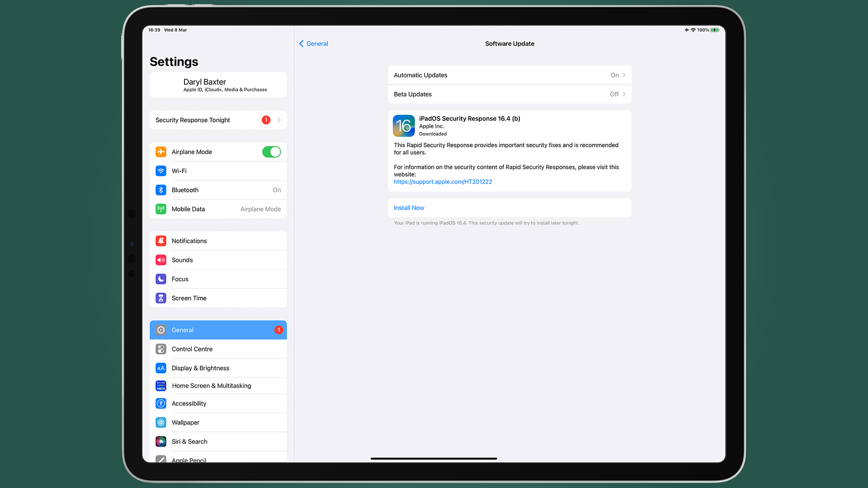The image size is (868, 488).
Task: Open the Bluetooth settings row
Action: click(x=218, y=190)
